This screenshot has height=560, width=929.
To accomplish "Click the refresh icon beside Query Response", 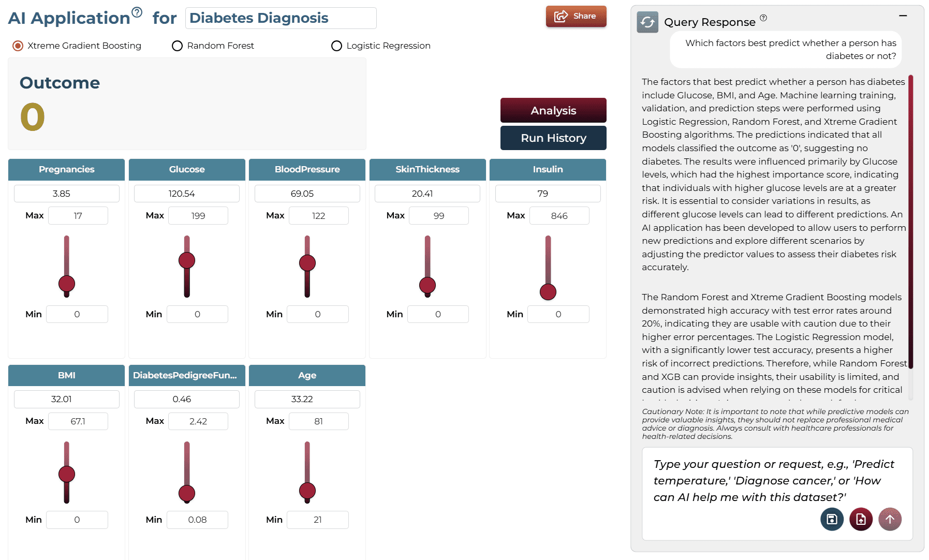I will click(647, 22).
